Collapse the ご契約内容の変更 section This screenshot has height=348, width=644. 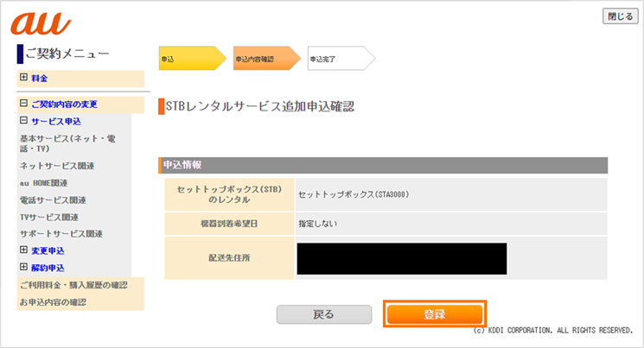23,104
